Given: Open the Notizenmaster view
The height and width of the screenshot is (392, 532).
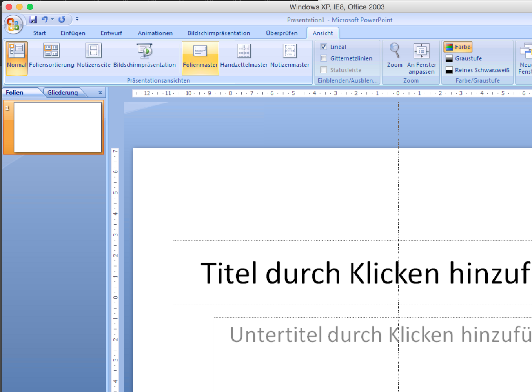Looking at the screenshot, I should click(x=290, y=56).
